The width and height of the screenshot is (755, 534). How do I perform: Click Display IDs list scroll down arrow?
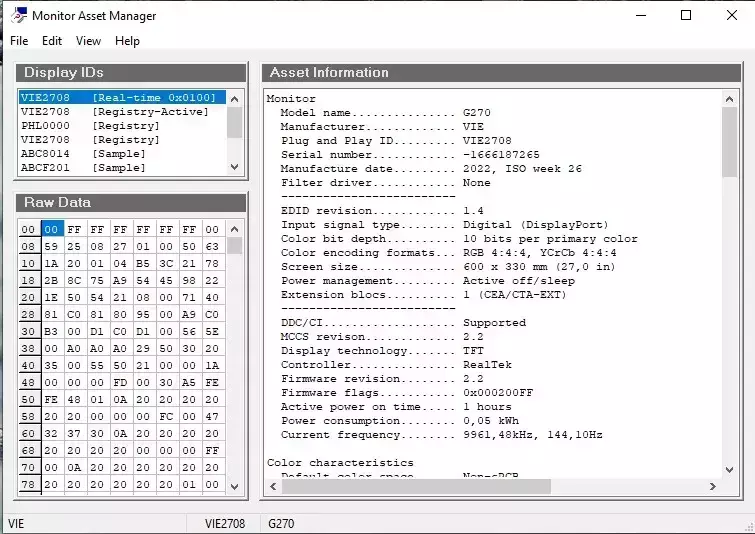[234, 167]
